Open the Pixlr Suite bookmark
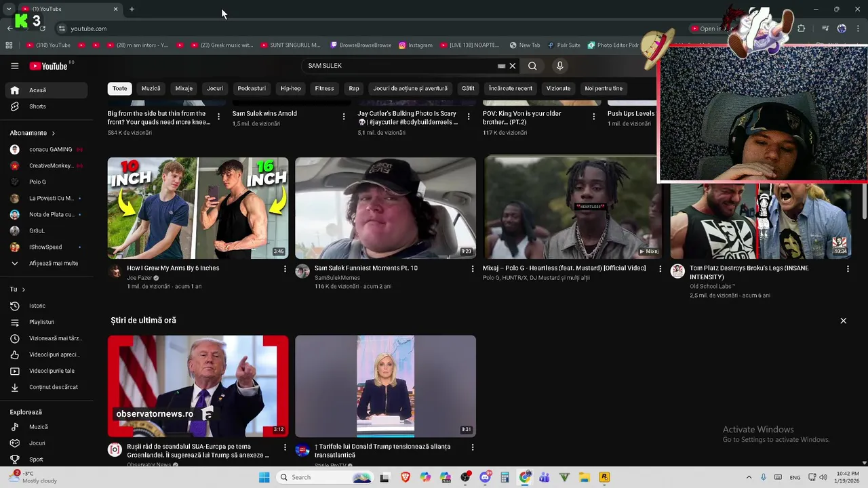The width and height of the screenshot is (868, 488). [x=564, y=45]
